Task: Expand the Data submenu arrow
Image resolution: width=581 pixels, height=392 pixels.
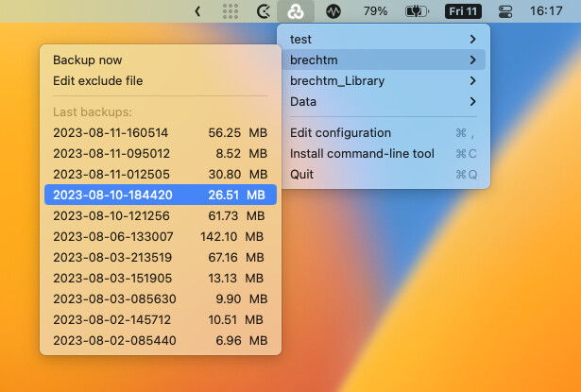Action: click(472, 101)
